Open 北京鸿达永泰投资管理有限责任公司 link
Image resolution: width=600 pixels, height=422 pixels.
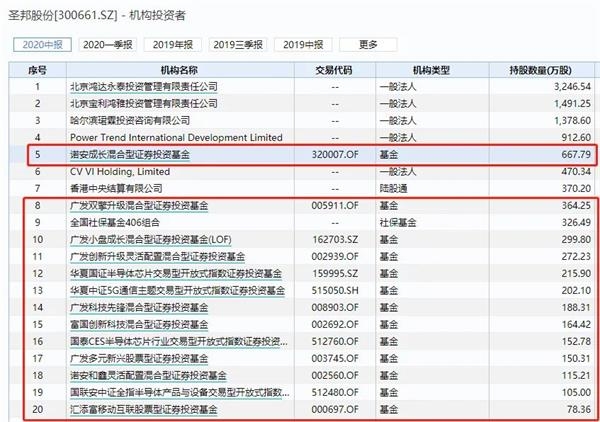(x=143, y=87)
